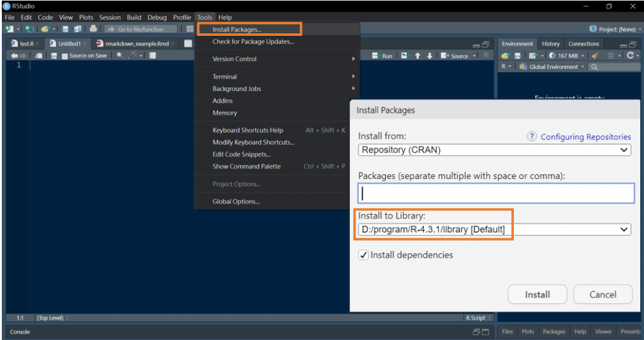Click the broom icon to clear environment

tap(596, 55)
